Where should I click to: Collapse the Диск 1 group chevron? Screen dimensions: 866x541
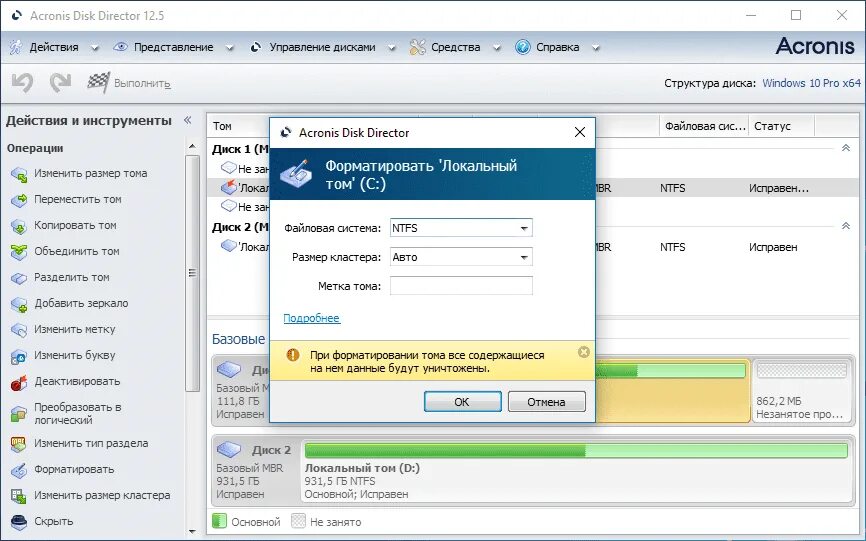846,148
